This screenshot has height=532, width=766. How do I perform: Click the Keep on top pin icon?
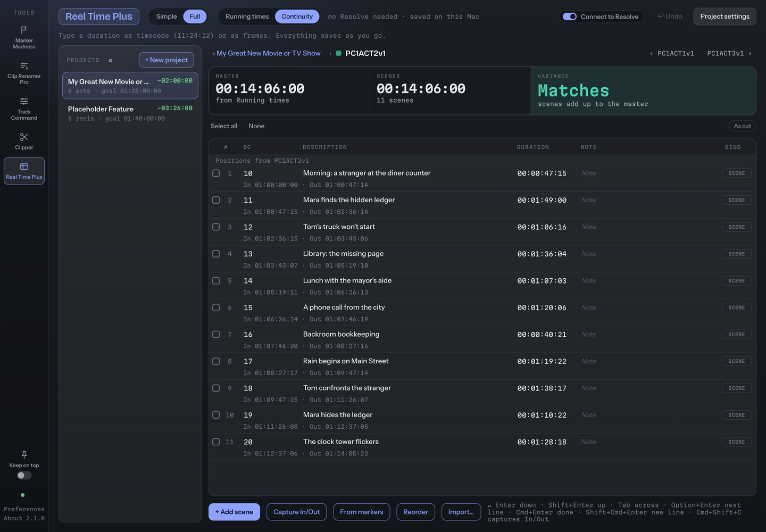[x=24, y=454]
